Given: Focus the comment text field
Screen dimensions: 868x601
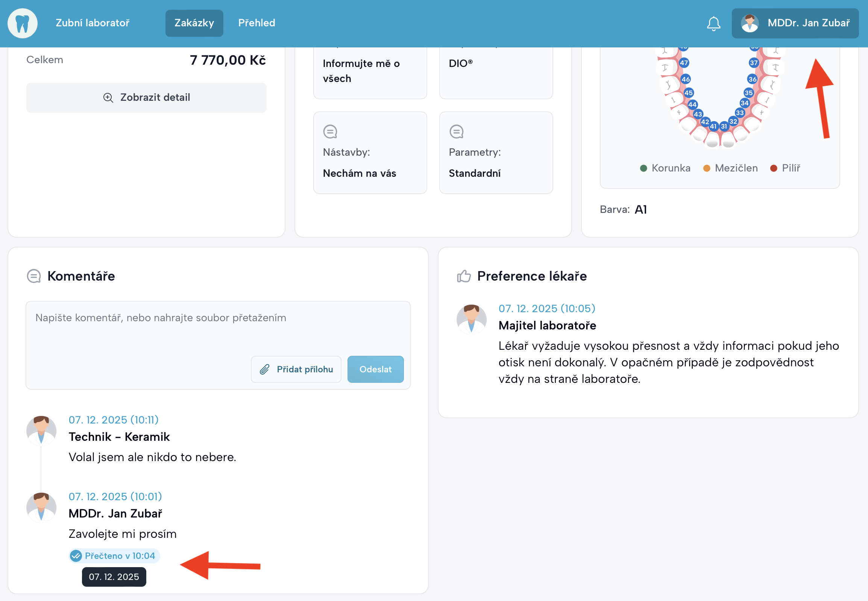Looking at the screenshot, I should [218, 328].
